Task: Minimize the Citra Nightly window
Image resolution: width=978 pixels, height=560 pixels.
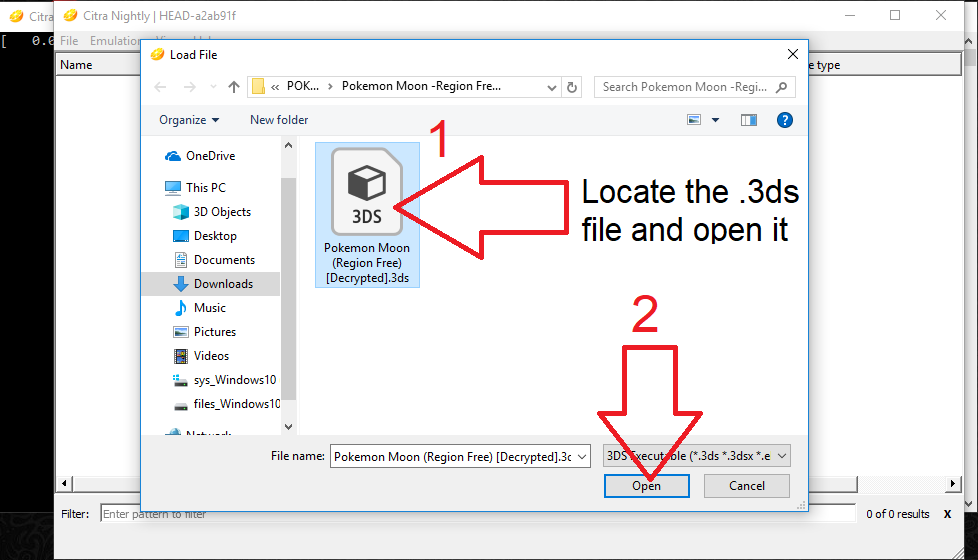Action: coord(850,16)
